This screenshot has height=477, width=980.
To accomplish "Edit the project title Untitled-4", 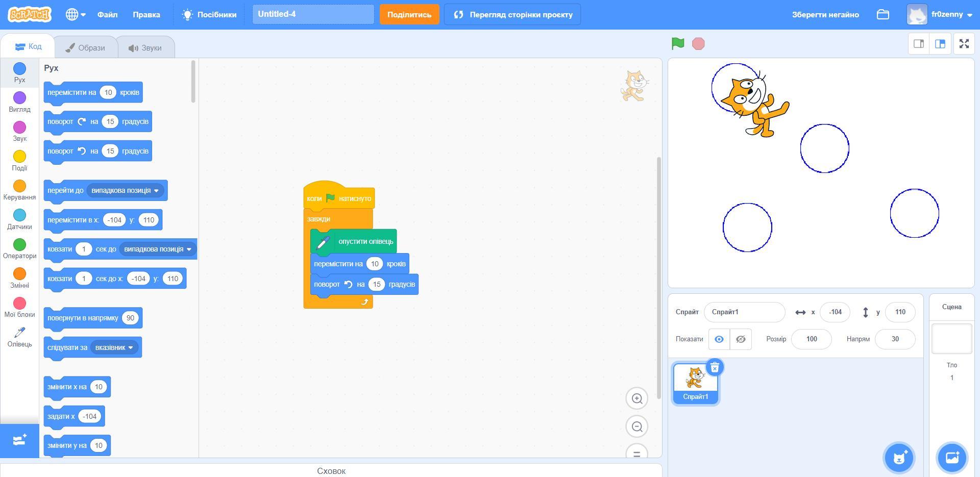I will pyautogui.click(x=313, y=14).
